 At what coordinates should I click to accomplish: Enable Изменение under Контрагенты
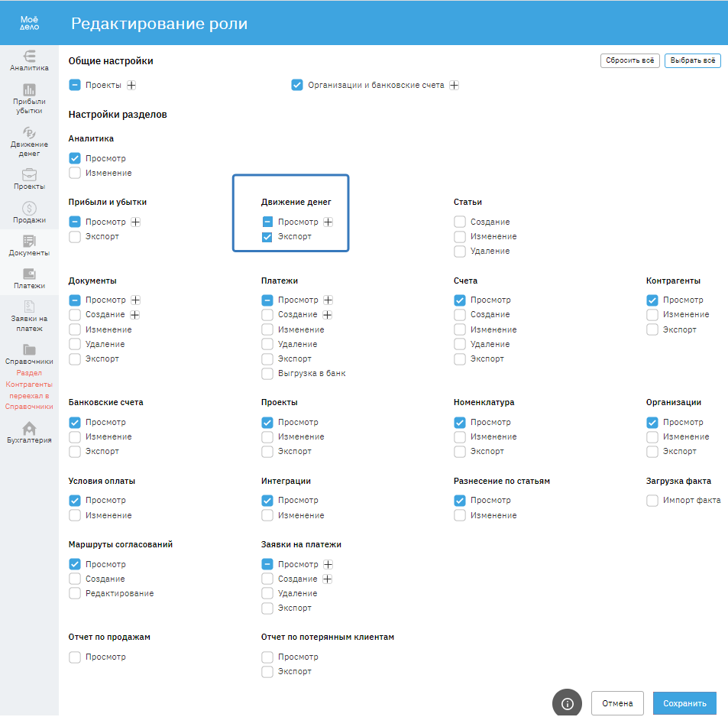tap(652, 315)
